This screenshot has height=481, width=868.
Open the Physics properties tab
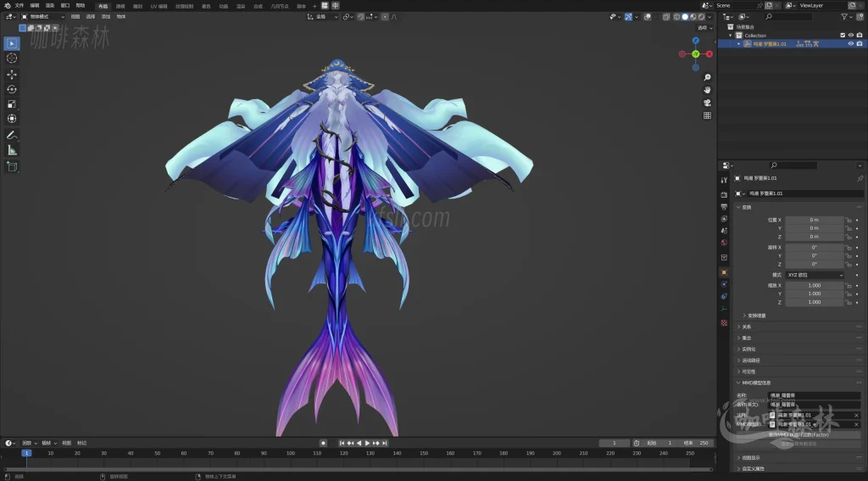pos(724,283)
